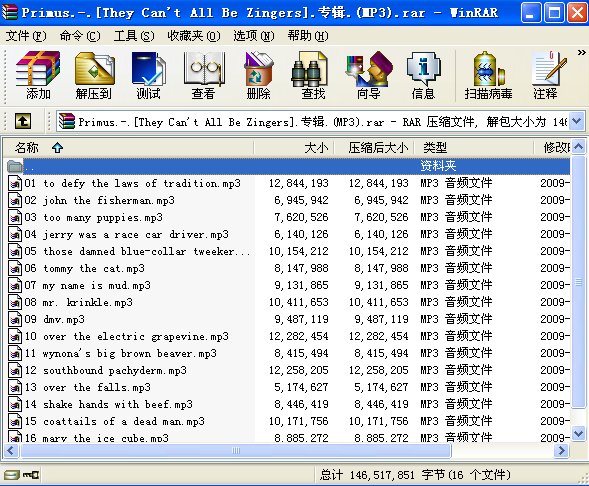Click vertical scrollbar up arrow
This screenshot has height=486, width=589.
pos(578,147)
